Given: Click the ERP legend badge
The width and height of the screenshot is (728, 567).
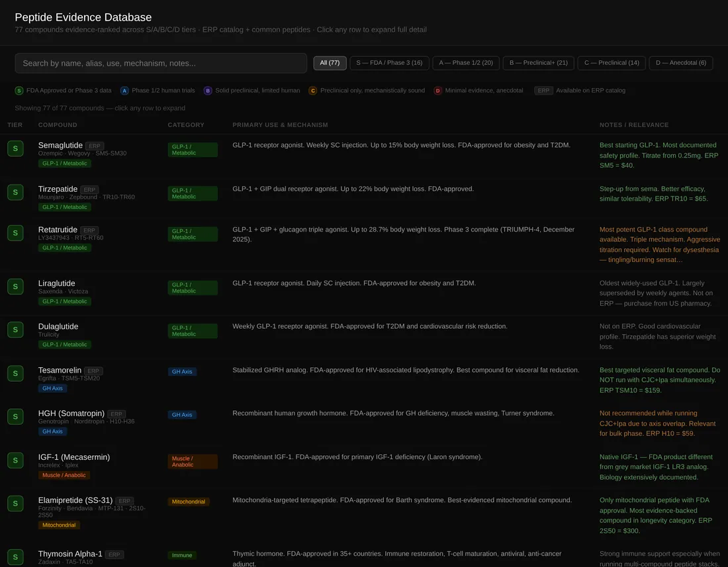Looking at the screenshot, I should pyautogui.click(x=543, y=91).
